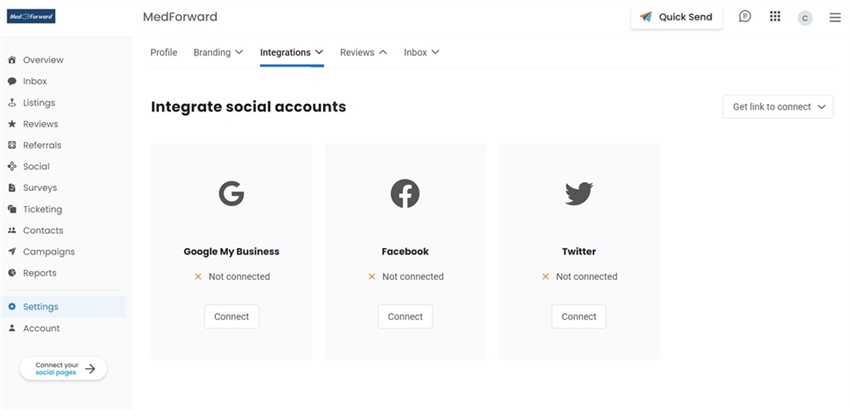Open Campaigns in the sidebar
Viewport: 850px width, 410px height.
click(49, 252)
